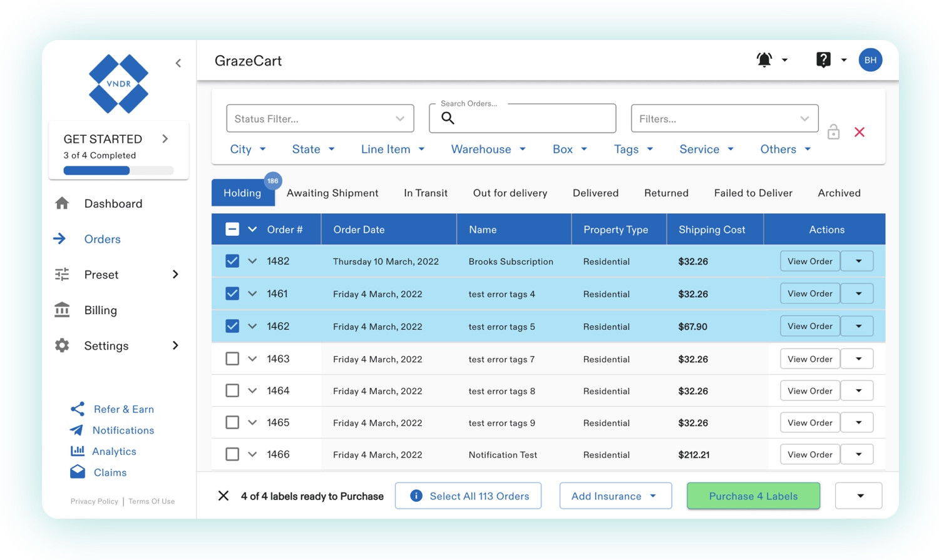Check order 1464 checkbox
Screen dimensions: 939x560
click(x=232, y=390)
